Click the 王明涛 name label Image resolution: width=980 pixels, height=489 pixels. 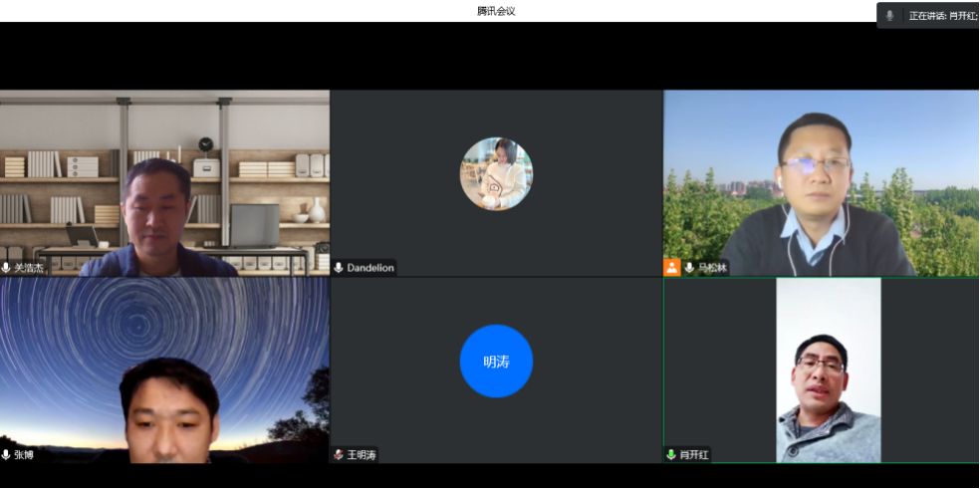pyautogui.click(x=362, y=455)
